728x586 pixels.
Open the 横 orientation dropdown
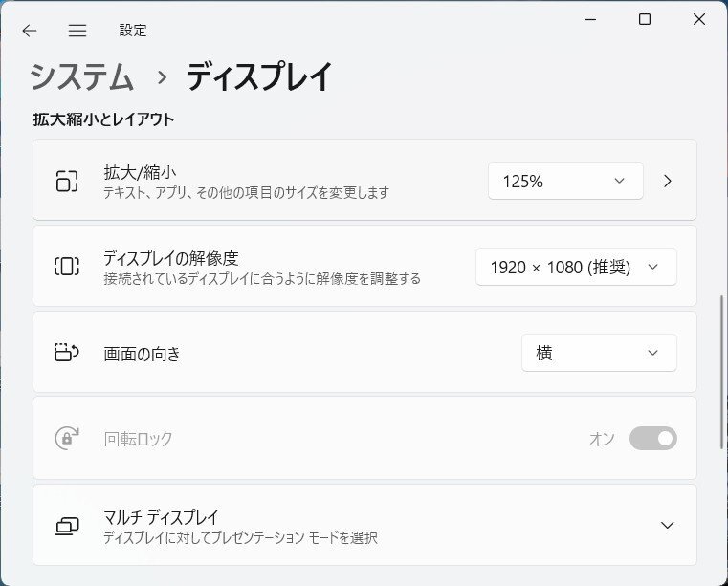click(599, 353)
